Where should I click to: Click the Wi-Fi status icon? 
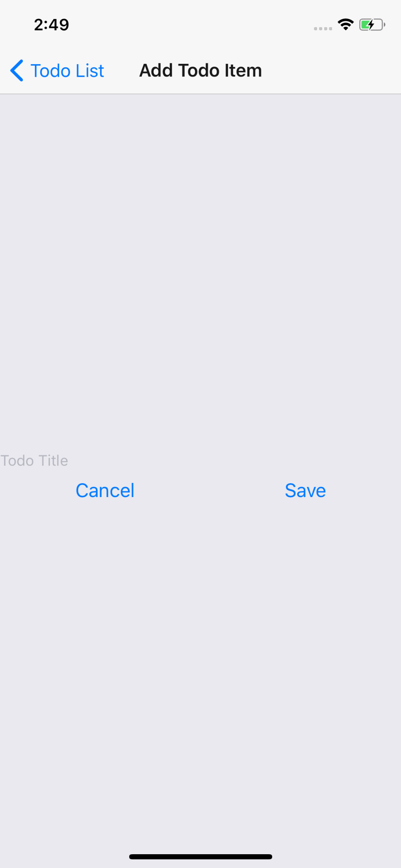coord(345,24)
